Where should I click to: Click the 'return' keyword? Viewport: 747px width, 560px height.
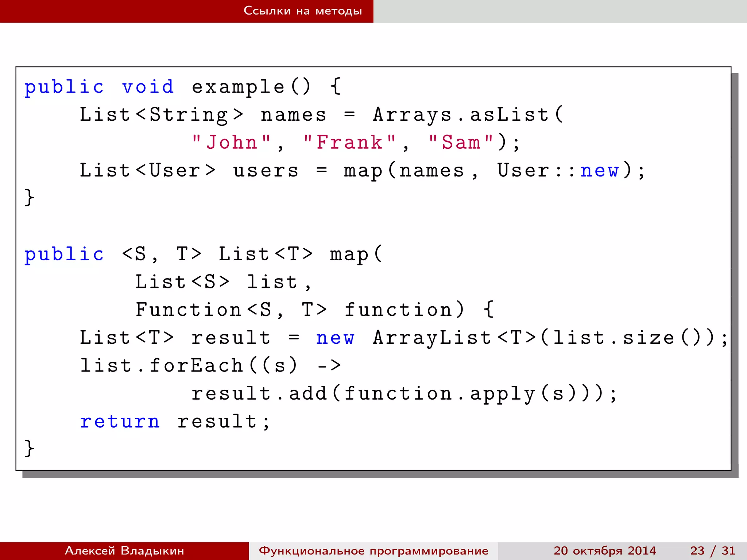(120, 422)
